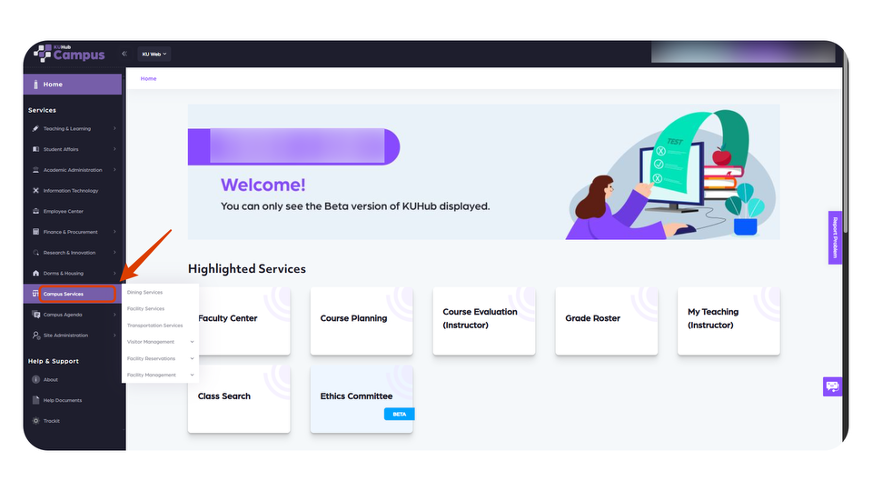
Task: Select Transportation Services from the flyout menu
Action: click(x=155, y=325)
